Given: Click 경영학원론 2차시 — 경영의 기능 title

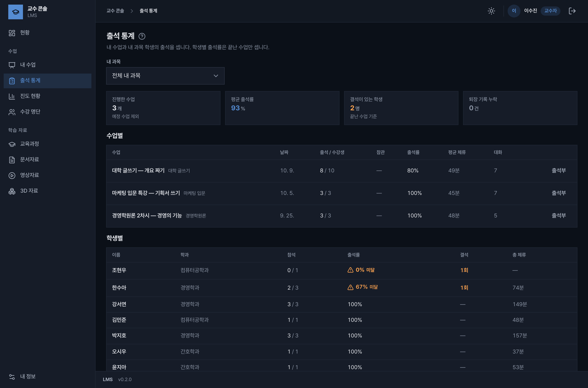Looking at the screenshot, I should pyautogui.click(x=147, y=216).
